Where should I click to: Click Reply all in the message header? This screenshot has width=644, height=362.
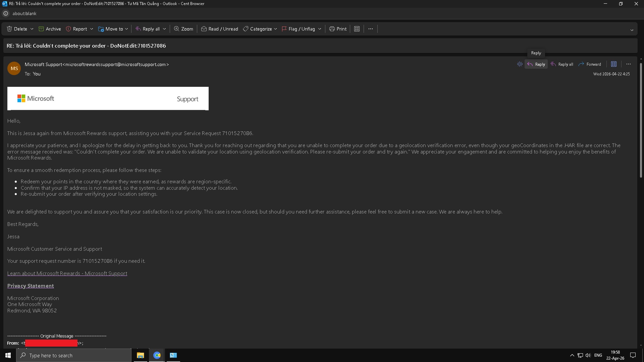pyautogui.click(x=562, y=64)
